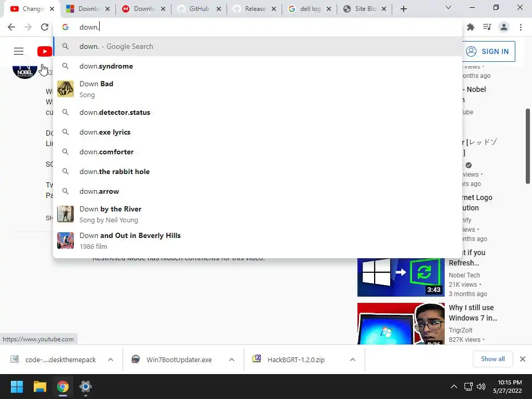
Task: Open the Chrome three-dot menu
Action: click(x=521, y=27)
